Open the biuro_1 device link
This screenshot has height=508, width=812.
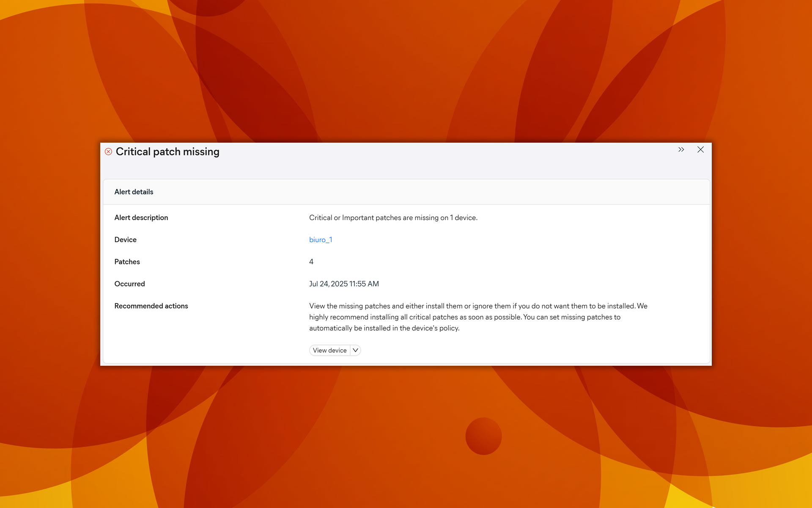(320, 240)
